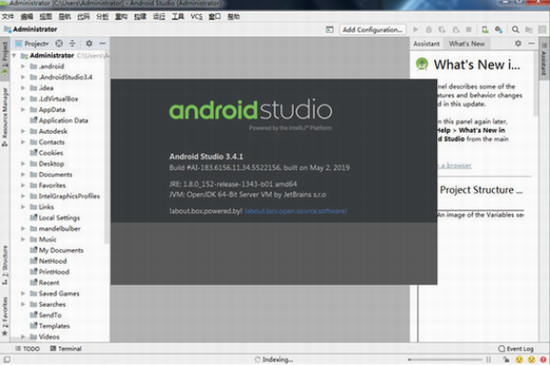The width and height of the screenshot is (550, 365).
Task: Click the indexing progress bar in status bar
Action: click(445, 359)
